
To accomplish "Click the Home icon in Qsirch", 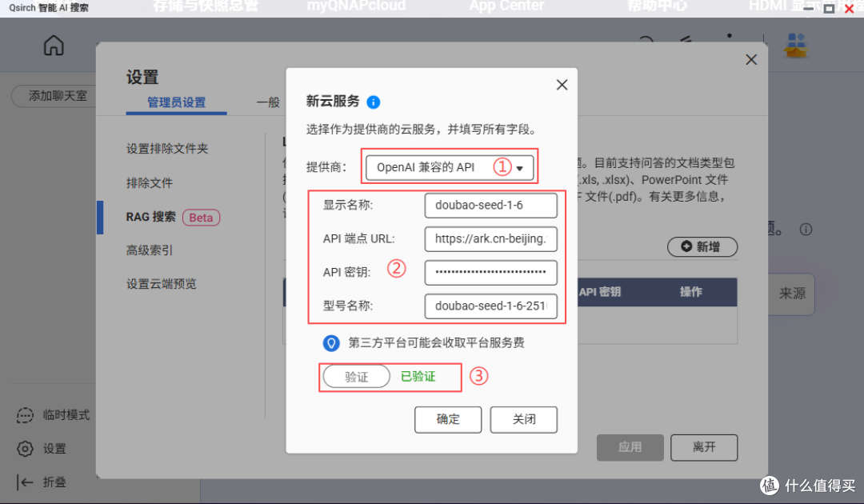I will pos(54,45).
